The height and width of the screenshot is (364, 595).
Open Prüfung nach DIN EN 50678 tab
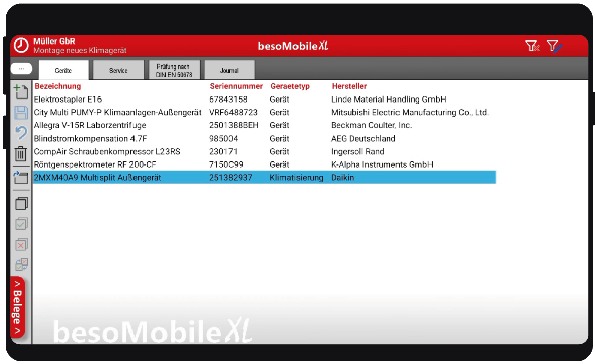[x=174, y=70]
